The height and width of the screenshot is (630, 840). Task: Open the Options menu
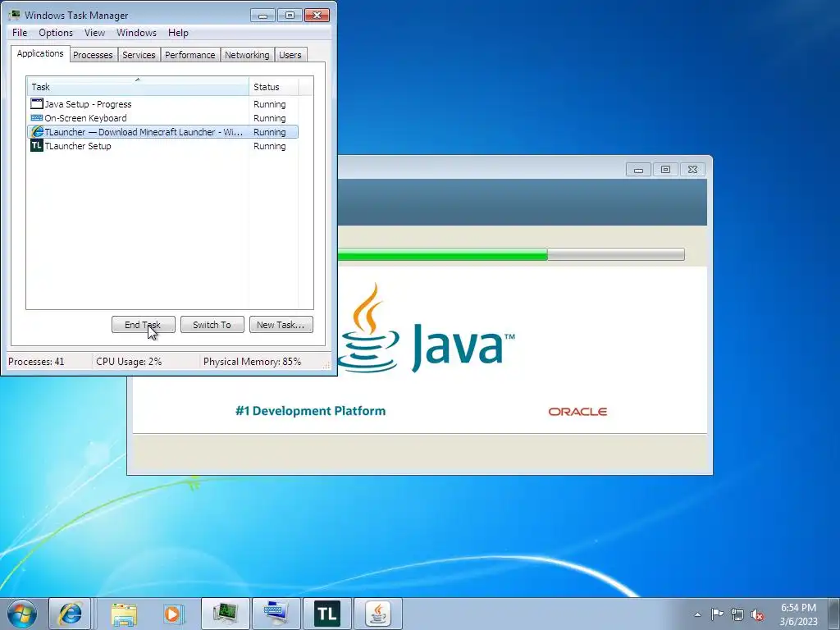(56, 33)
